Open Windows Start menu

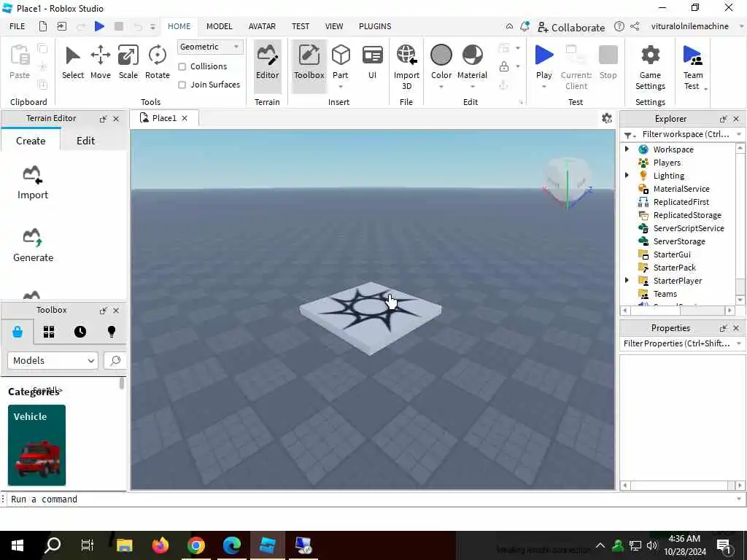18,545
